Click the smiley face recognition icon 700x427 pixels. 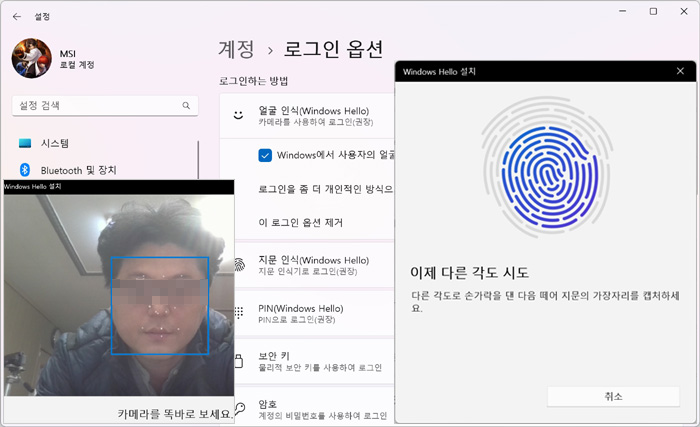tap(239, 115)
